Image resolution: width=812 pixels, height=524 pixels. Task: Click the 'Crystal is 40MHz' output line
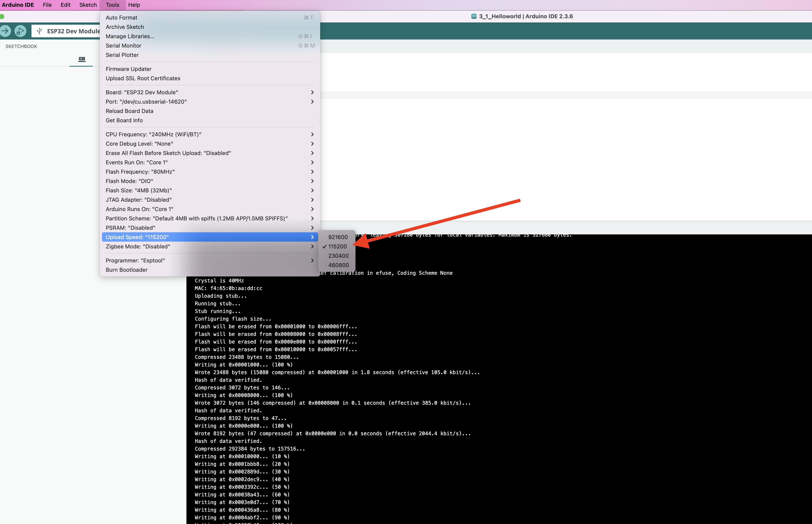point(219,280)
